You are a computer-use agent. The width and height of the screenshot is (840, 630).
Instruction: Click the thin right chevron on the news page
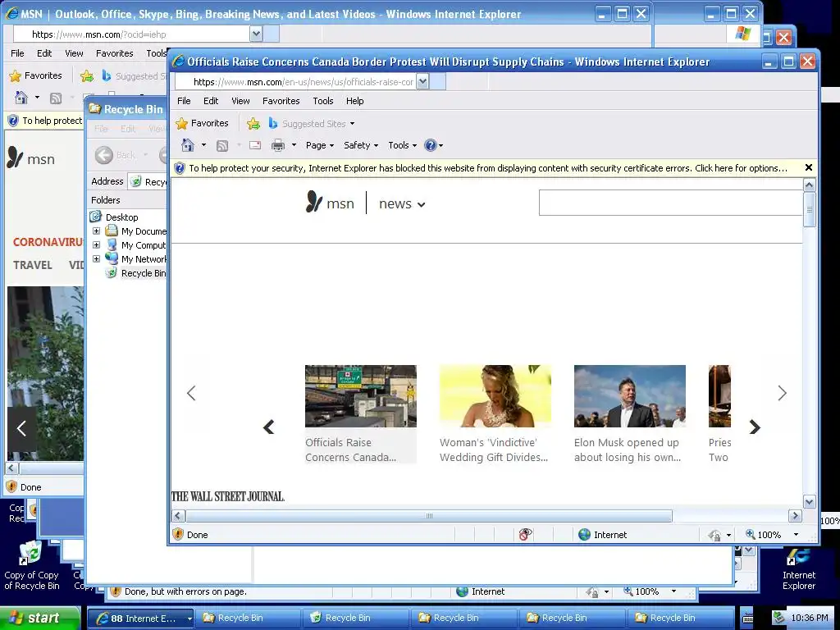[x=782, y=393]
